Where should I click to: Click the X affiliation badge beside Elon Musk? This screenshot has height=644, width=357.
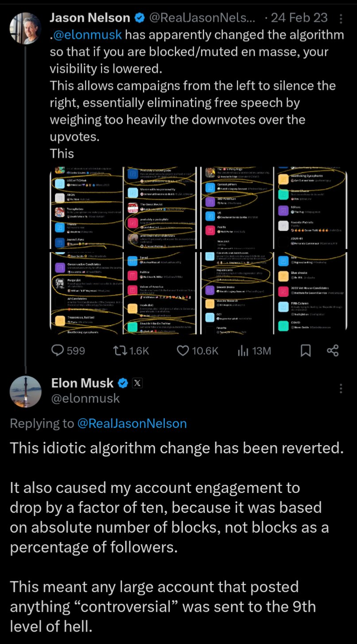137,383
